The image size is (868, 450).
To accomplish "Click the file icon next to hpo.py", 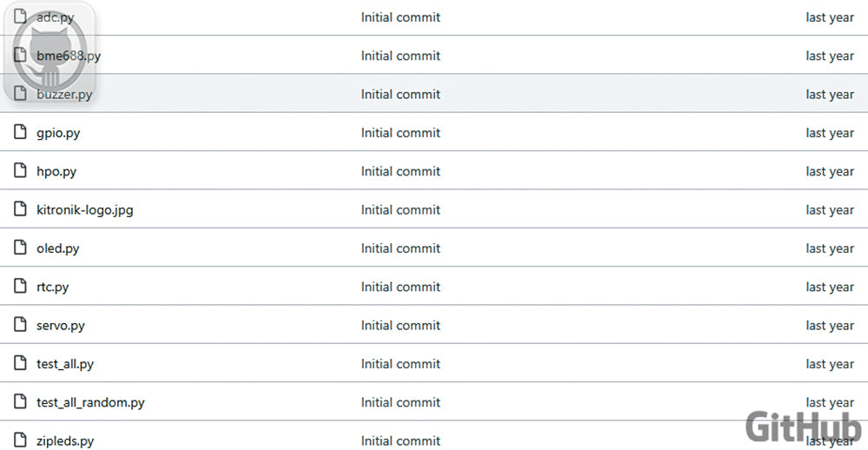I will point(20,171).
